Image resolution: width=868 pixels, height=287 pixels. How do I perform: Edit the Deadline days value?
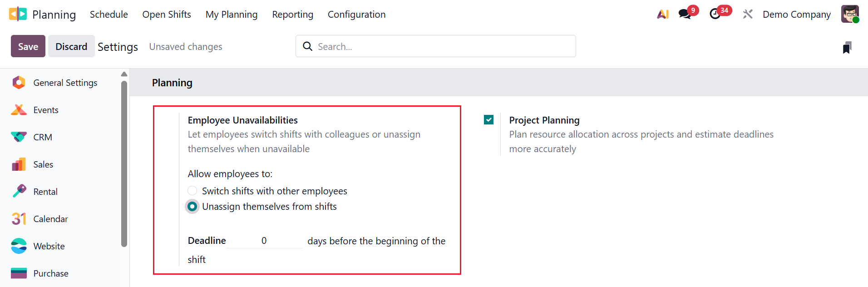[x=264, y=240]
